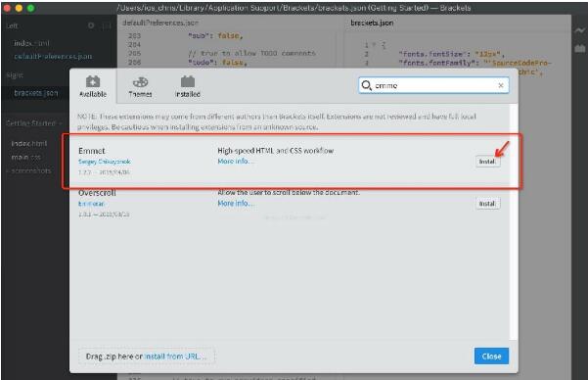
Task: Open Emmet author's profile link
Action: [x=105, y=162]
